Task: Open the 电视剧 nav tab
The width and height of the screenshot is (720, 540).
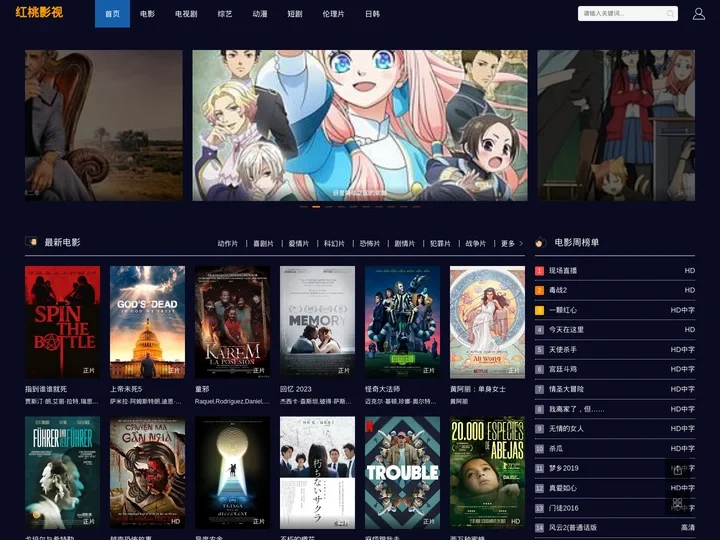Action: tap(186, 14)
